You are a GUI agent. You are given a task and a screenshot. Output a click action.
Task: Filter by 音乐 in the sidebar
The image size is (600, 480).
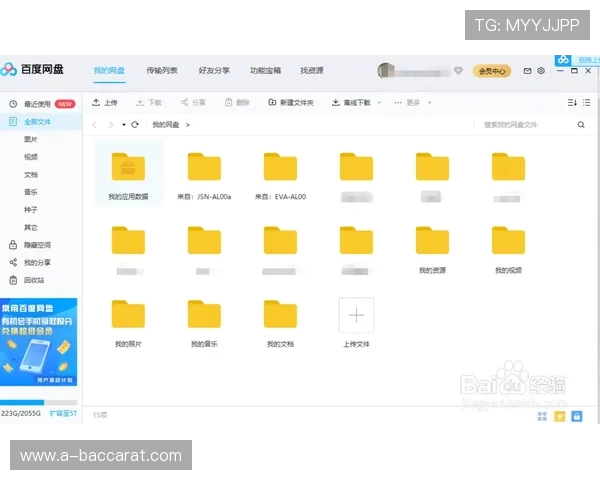click(x=31, y=192)
